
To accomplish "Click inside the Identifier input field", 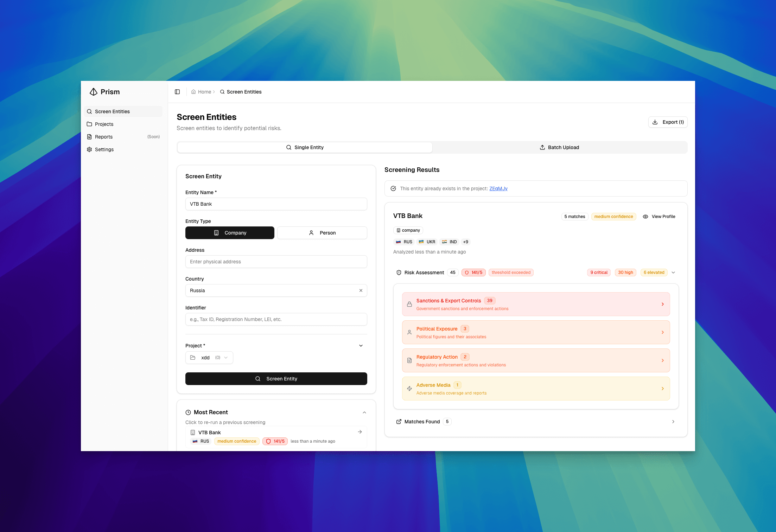I will pyautogui.click(x=276, y=319).
